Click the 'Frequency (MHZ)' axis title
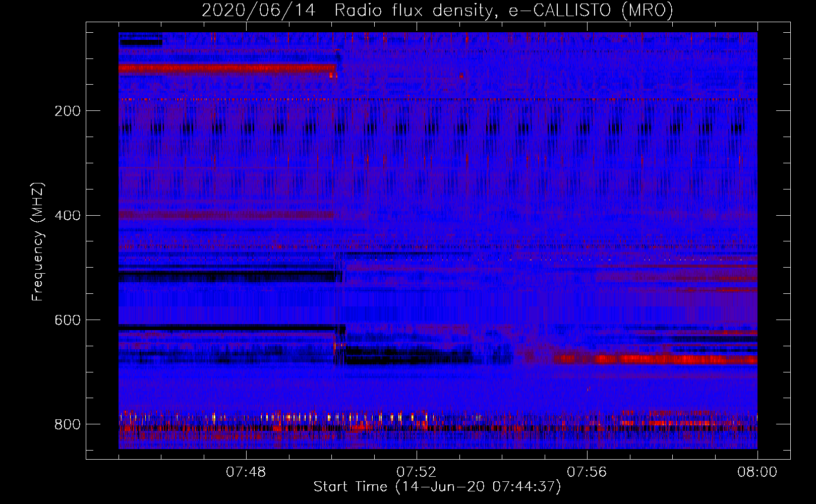 pyautogui.click(x=38, y=241)
